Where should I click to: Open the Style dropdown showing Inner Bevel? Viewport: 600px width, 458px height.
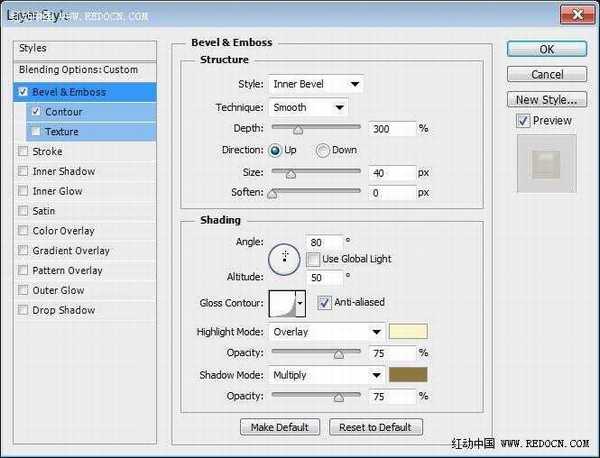pos(316,84)
